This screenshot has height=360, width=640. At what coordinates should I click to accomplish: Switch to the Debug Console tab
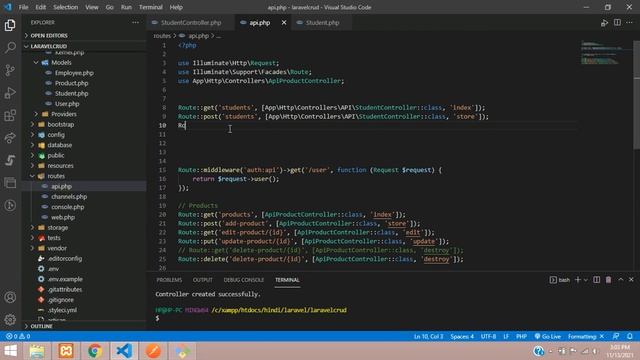click(x=244, y=280)
